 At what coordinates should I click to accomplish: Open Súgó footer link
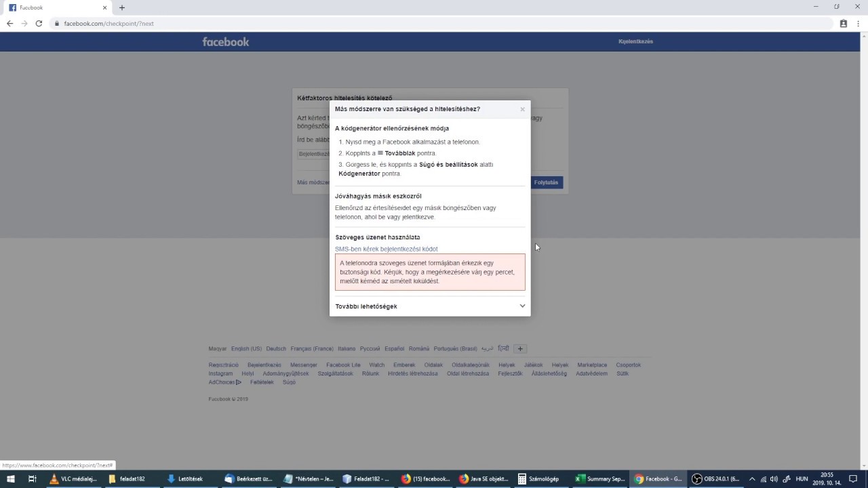(289, 382)
